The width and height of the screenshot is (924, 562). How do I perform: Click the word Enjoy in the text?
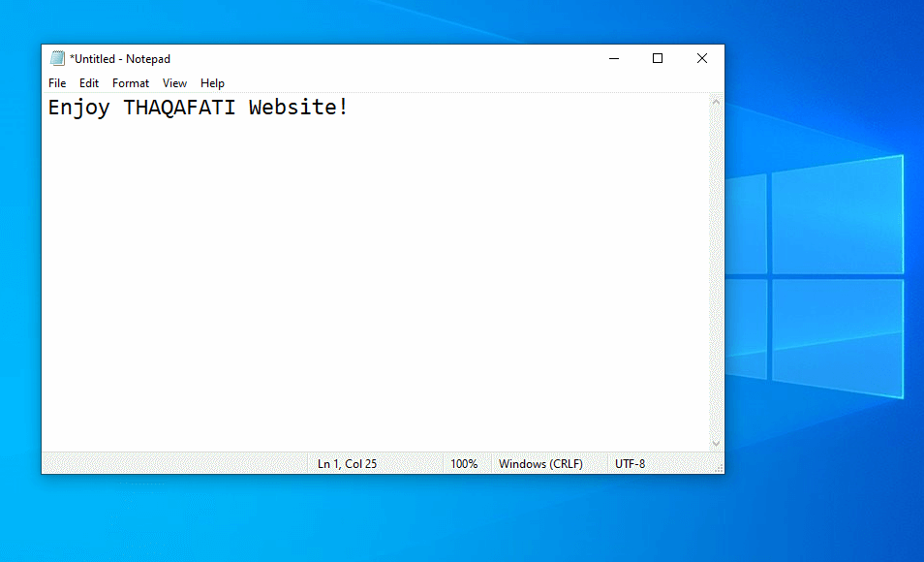coord(79,109)
